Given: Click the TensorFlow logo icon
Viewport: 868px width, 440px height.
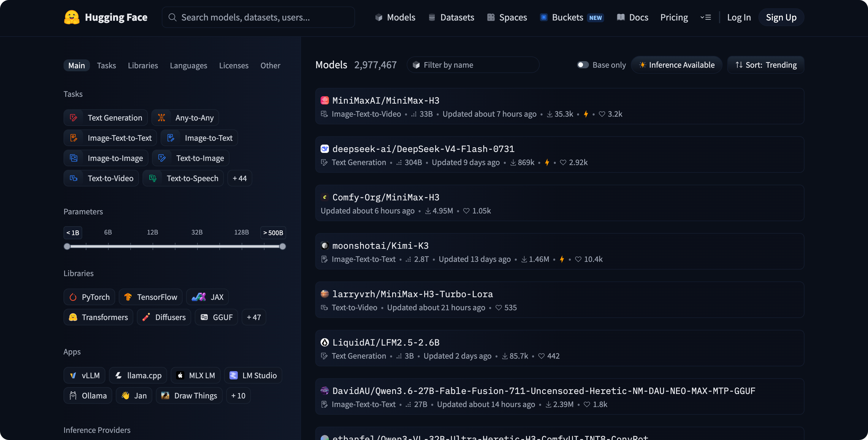Looking at the screenshot, I should point(128,297).
